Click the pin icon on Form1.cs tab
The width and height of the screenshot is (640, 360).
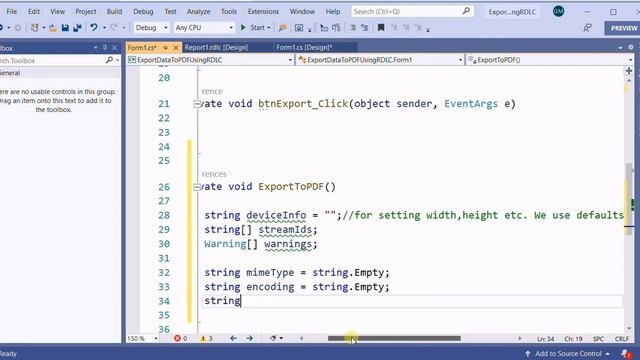pos(165,48)
